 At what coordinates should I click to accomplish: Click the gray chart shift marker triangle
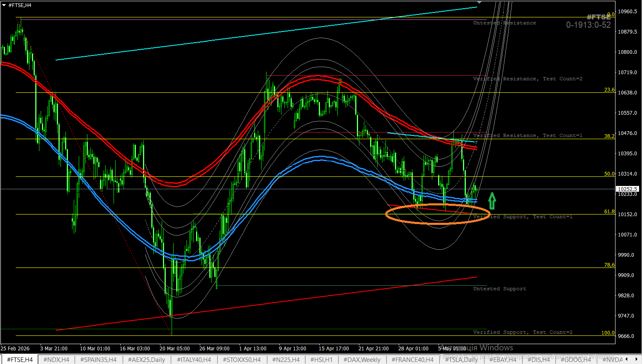coord(480,2)
